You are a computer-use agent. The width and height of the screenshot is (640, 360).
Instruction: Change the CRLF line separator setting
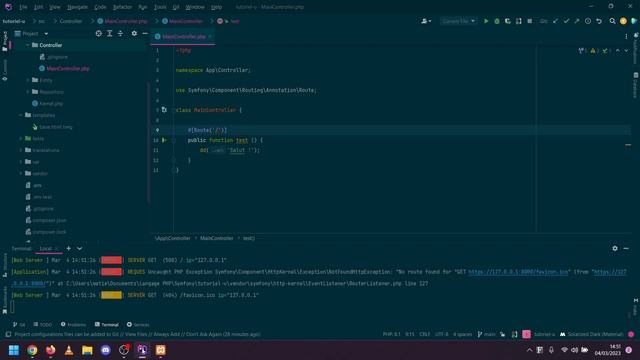[424, 334]
